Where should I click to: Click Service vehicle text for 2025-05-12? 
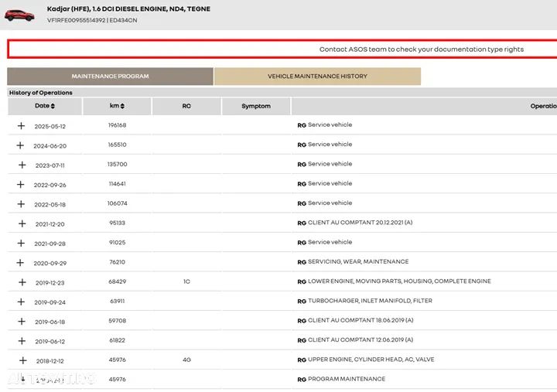coord(330,124)
